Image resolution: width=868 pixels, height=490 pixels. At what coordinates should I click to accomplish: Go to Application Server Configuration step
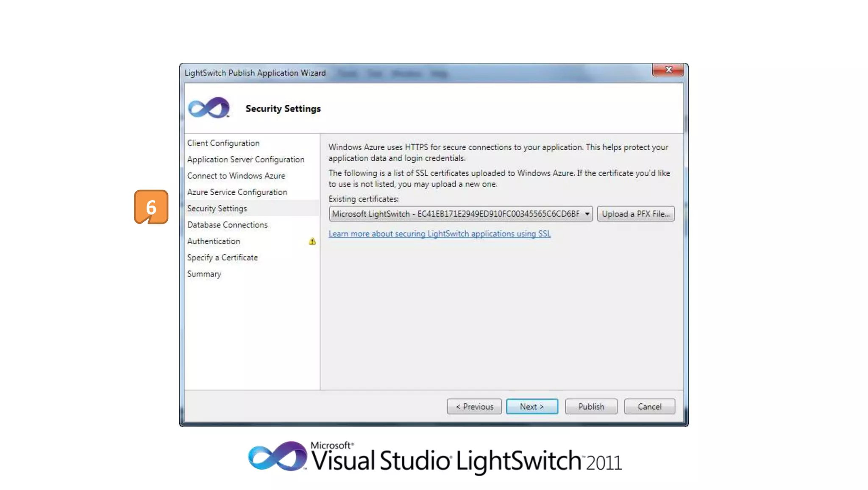pyautogui.click(x=245, y=160)
